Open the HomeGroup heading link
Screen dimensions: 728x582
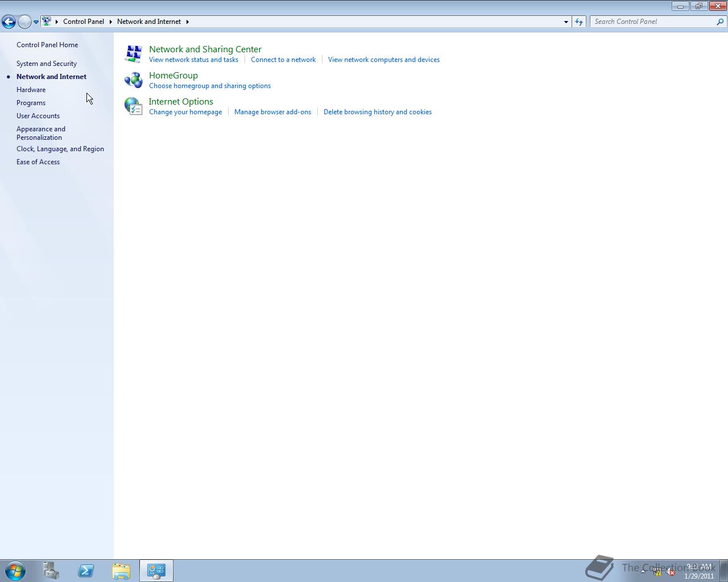click(x=173, y=76)
